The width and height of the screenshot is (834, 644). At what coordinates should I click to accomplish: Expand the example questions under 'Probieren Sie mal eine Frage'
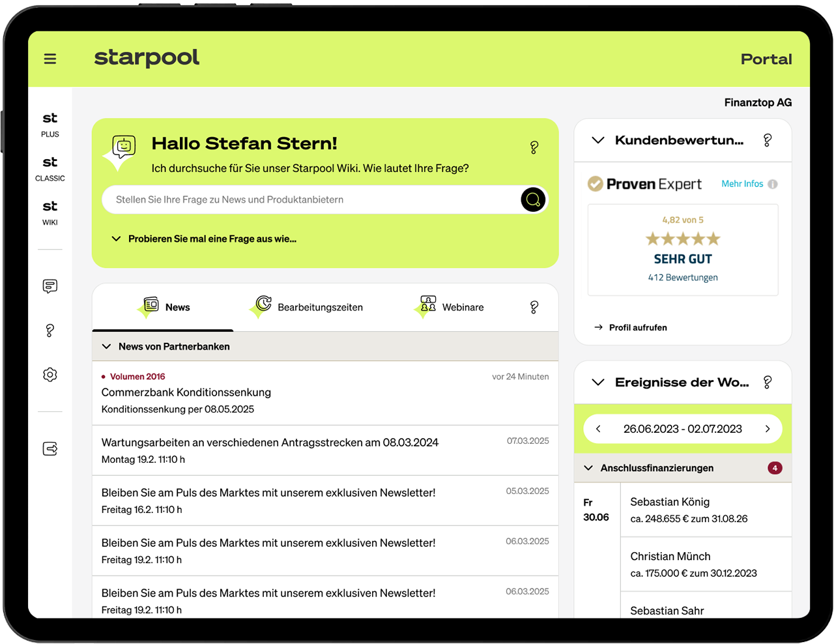(x=116, y=239)
